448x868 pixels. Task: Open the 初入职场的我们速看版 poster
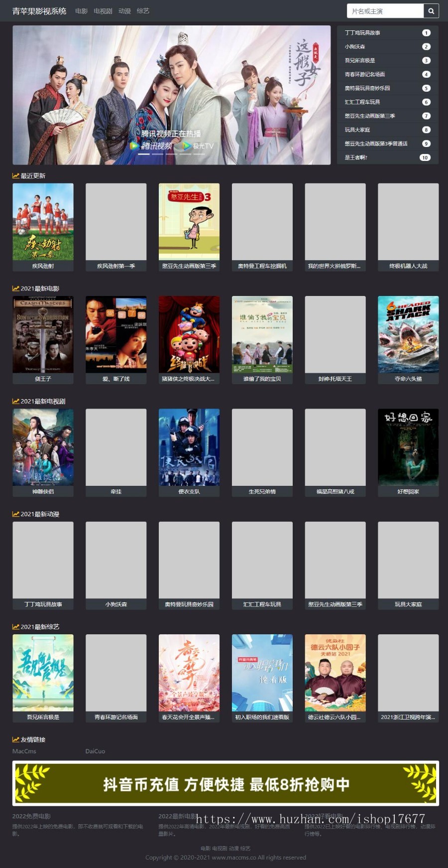262,673
